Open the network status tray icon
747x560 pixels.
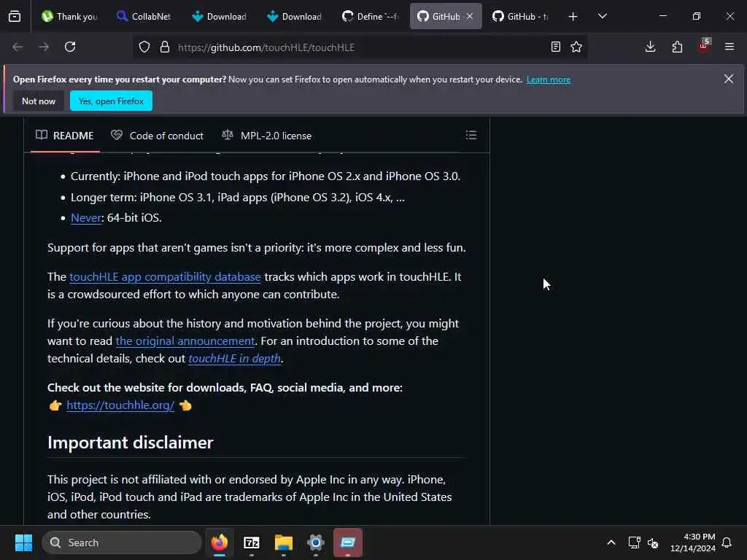[634, 542]
